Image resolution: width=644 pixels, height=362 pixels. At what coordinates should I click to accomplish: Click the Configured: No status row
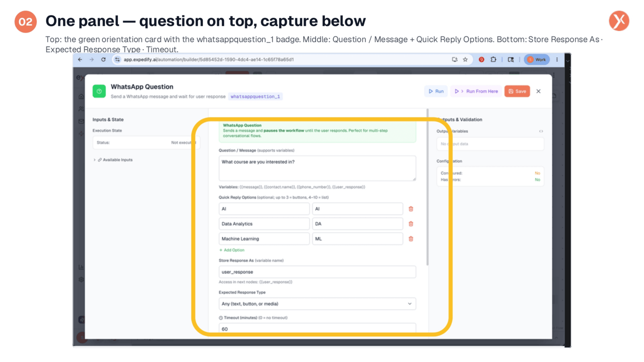(490, 173)
